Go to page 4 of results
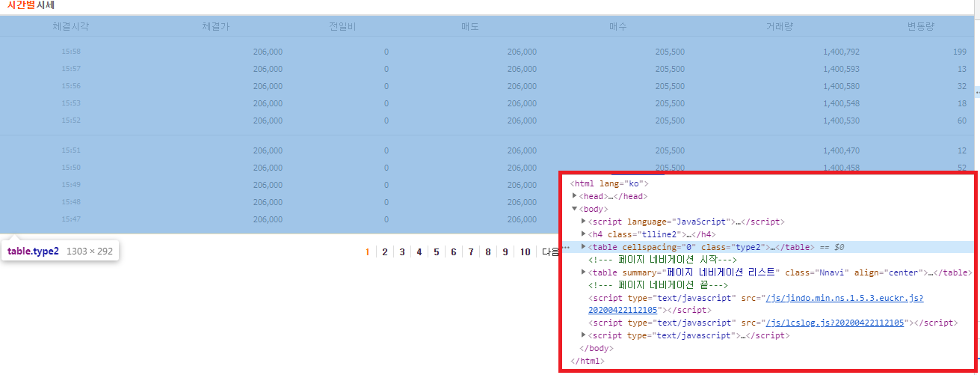The image size is (980, 375). 419,252
